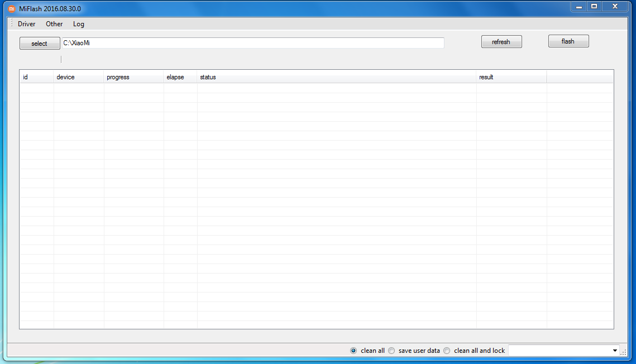Screen dimensions: 636x364
Task: Click the select button
Action: (x=39, y=44)
